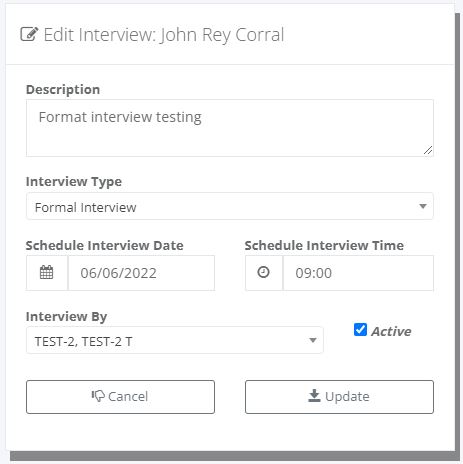
Task: Click the Schedule Interview Time label
Action: [324, 245]
